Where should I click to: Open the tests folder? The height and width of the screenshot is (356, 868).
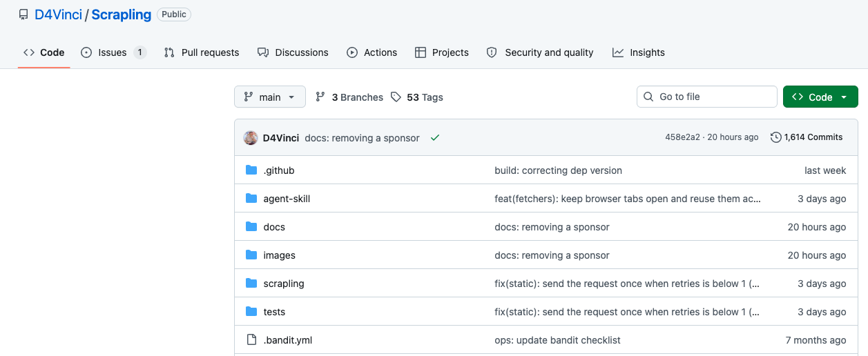(x=274, y=312)
